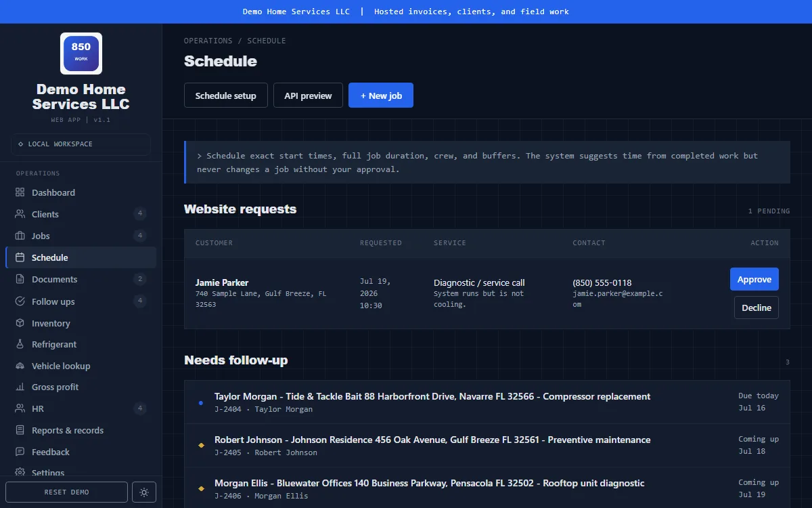The height and width of the screenshot is (508, 812).
Task: Navigate to Gross profit
Action: [x=81, y=387]
